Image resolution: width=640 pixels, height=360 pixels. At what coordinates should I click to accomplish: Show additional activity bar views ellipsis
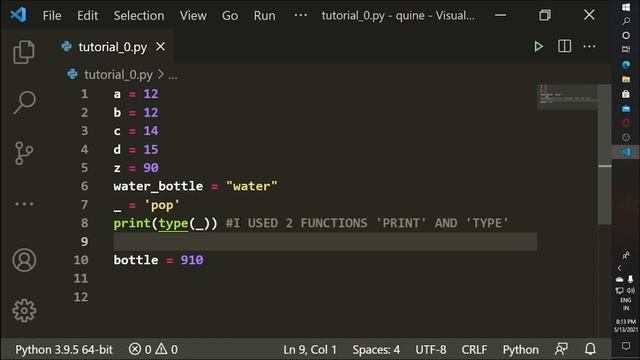click(24, 204)
